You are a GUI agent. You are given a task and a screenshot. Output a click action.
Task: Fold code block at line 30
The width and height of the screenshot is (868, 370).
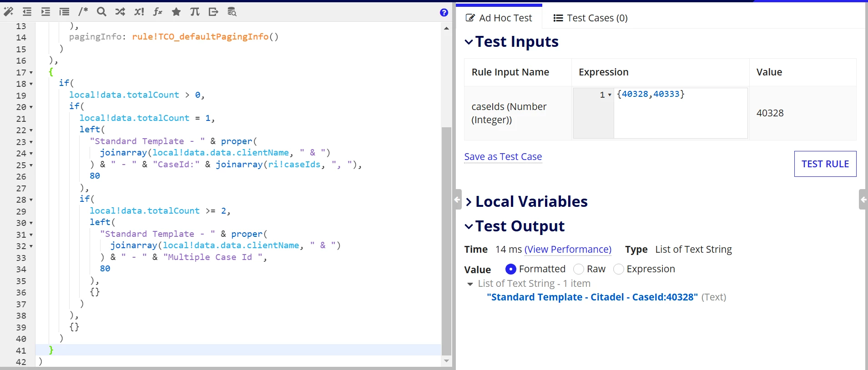point(31,223)
